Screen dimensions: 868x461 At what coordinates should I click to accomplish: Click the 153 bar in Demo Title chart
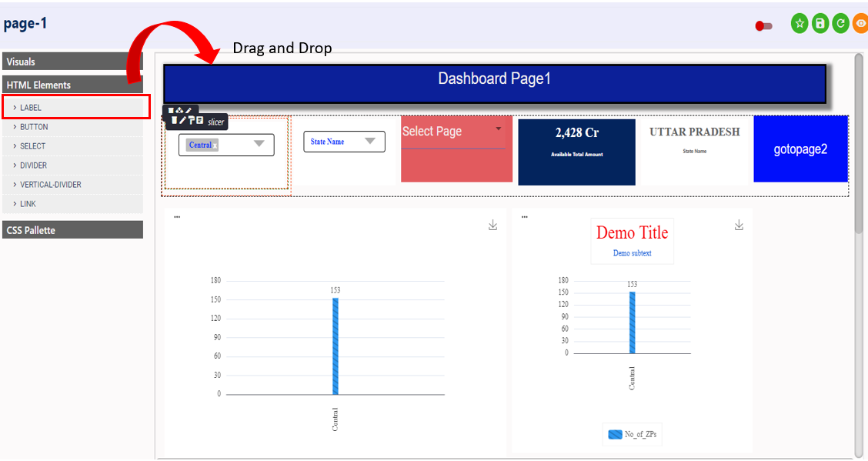633,322
